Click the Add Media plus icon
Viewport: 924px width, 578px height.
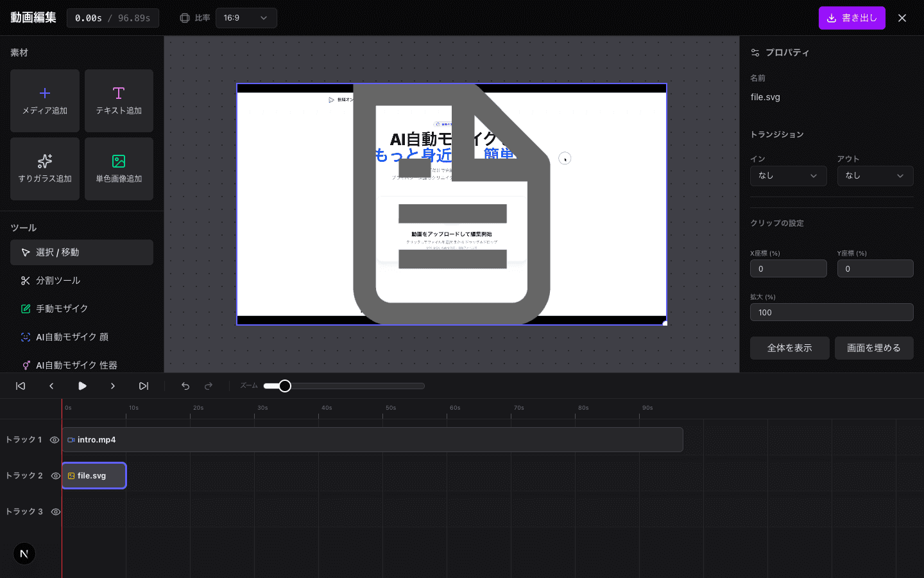[x=45, y=94]
